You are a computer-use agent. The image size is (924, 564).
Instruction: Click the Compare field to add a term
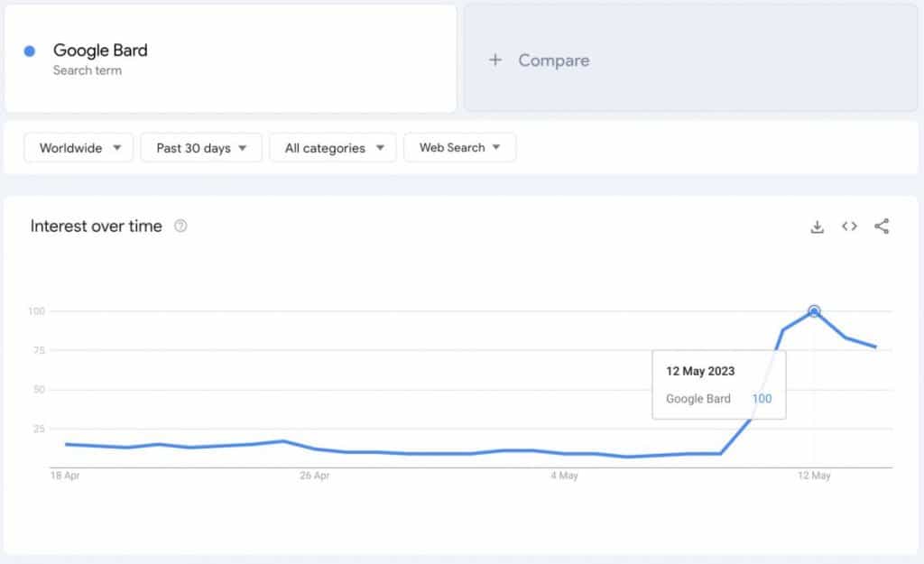click(690, 59)
